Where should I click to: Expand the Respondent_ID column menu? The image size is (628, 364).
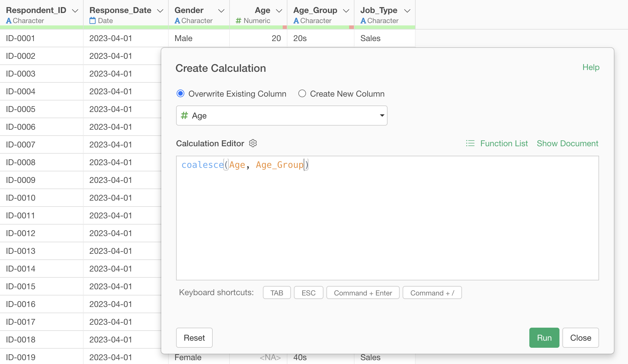click(75, 11)
